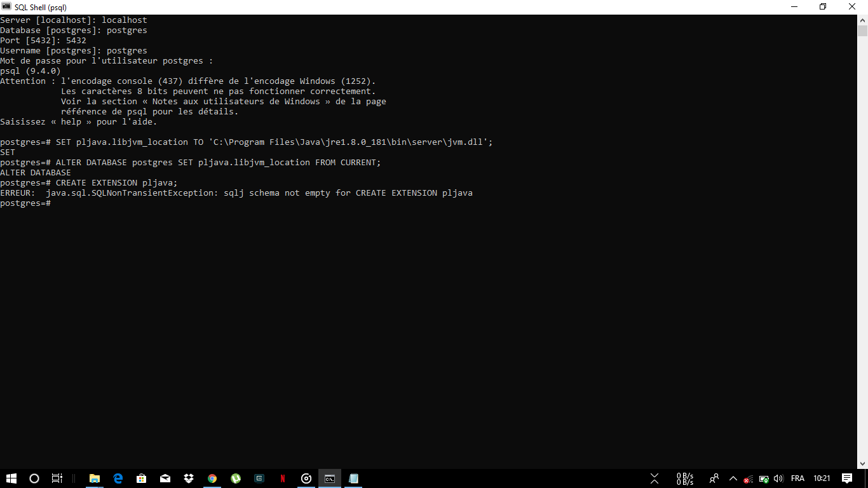The image size is (868, 488).
Task: Expand hidden system tray icons
Action: (733, 478)
